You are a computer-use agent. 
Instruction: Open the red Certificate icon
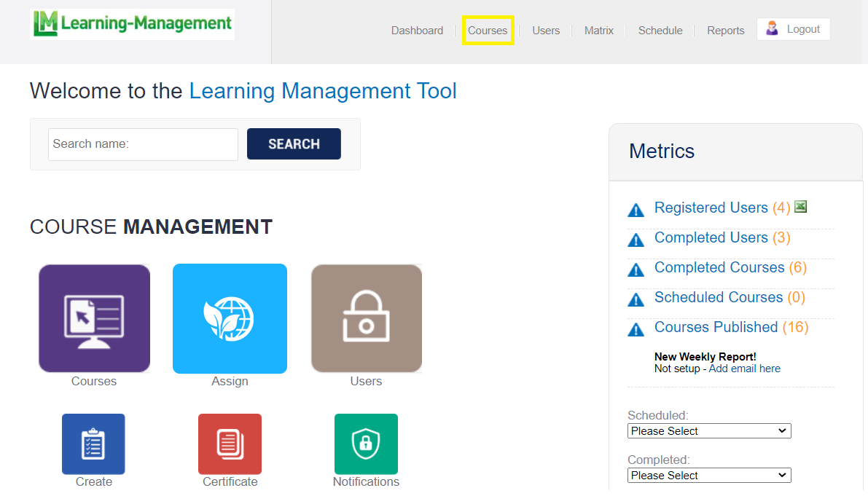tap(230, 444)
